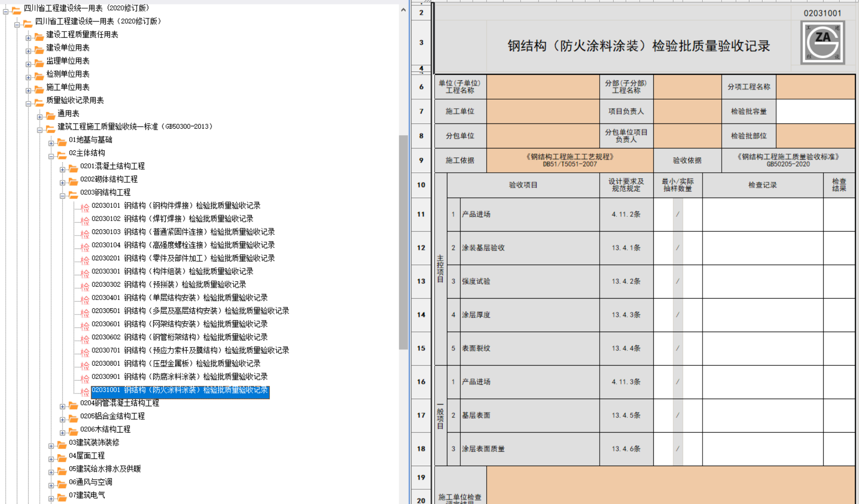Click the 检验批容量 input cell
Screen dimensions: 859x504
[x=815, y=111]
